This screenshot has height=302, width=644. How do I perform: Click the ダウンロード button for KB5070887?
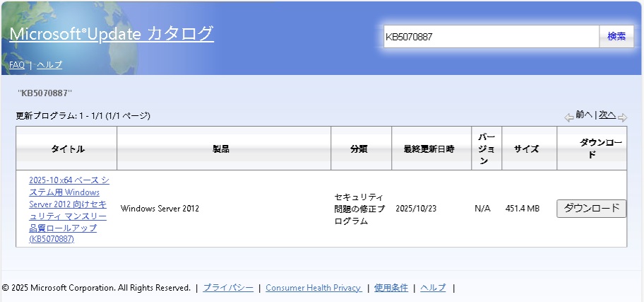[592, 208]
